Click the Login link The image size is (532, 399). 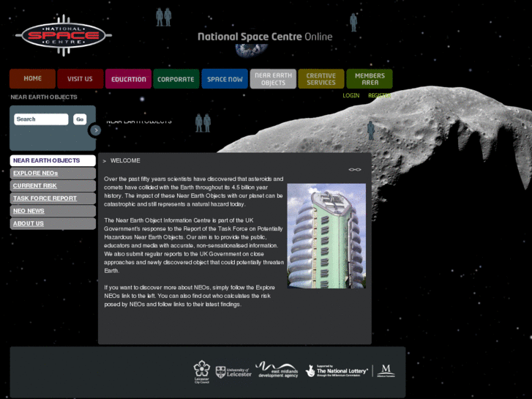[351, 95]
